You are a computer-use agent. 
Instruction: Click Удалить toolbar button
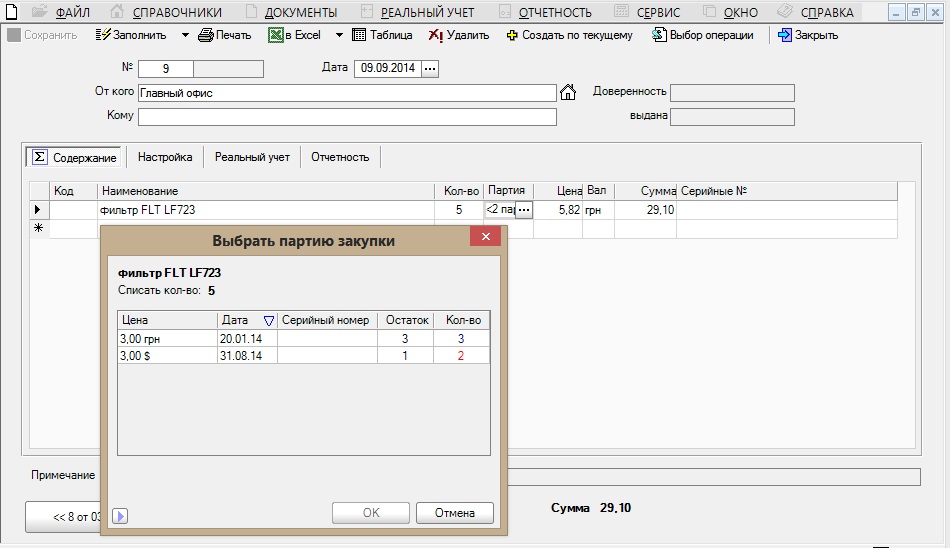459,35
